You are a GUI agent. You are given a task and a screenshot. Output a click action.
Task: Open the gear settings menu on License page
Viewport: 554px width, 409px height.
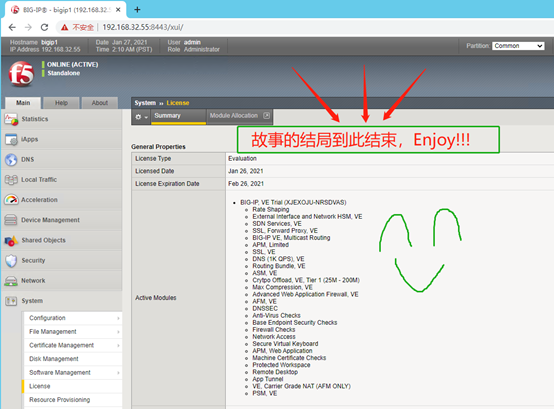click(141, 117)
